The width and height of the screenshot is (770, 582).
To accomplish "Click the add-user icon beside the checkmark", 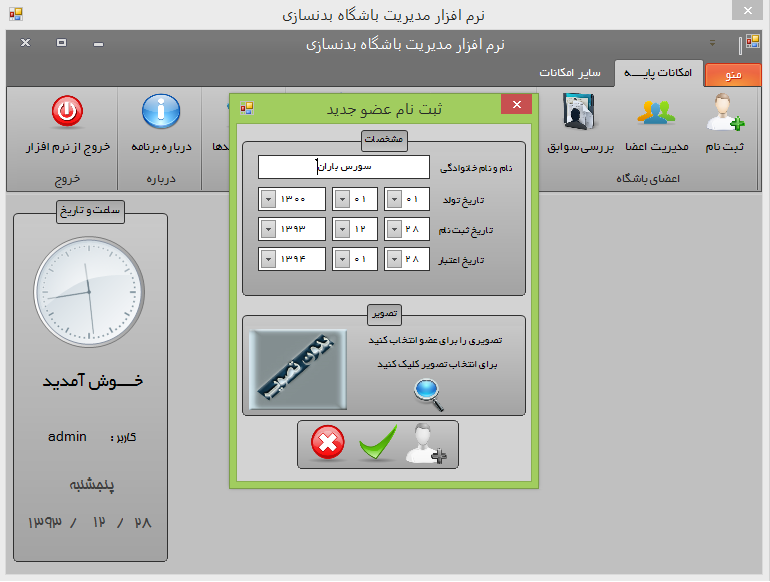I will (x=429, y=443).
